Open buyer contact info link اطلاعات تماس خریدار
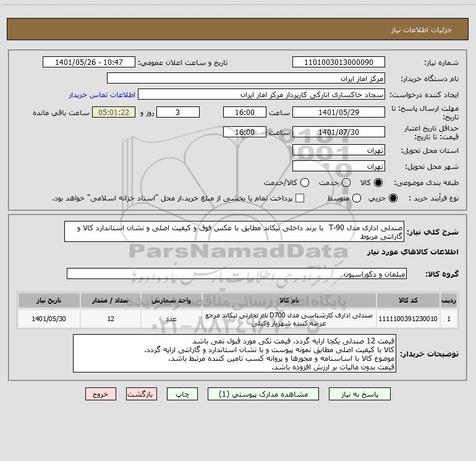The height and width of the screenshot is (461, 476). [102, 95]
